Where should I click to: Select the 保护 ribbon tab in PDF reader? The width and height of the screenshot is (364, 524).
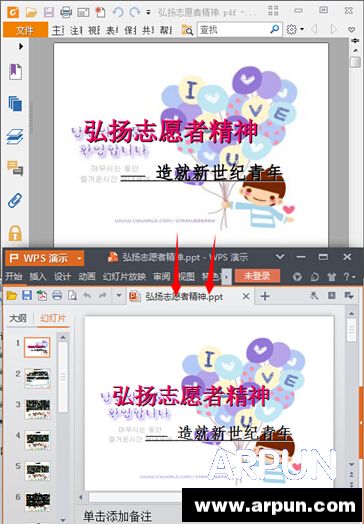130,30
